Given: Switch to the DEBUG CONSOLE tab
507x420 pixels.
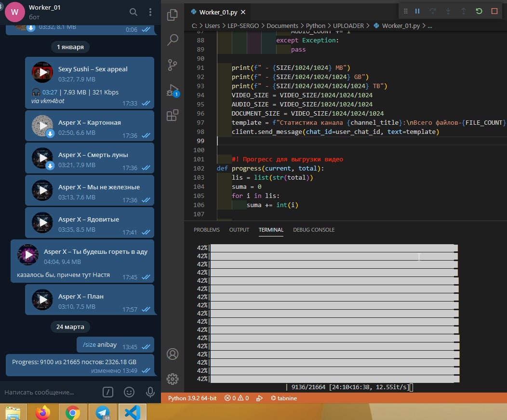Looking at the screenshot, I should tap(313, 230).
